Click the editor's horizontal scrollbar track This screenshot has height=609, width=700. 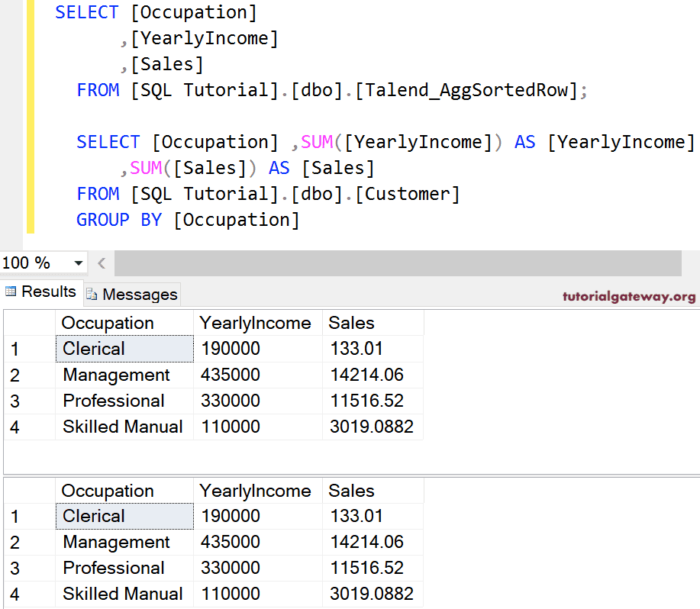pyautogui.click(x=397, y=263)
